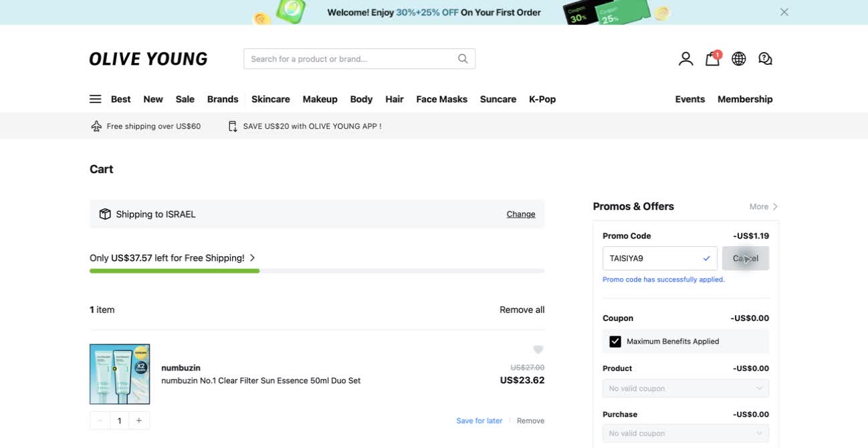Click the numbuzin Sun Essence product name
868x448 pixels.
click(x=261, y=380)
